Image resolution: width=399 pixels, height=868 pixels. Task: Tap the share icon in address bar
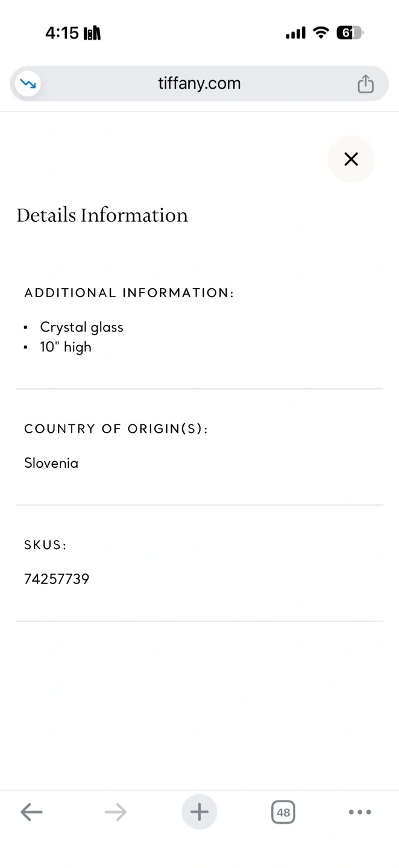pyautogui.click(x=365, y=84)
